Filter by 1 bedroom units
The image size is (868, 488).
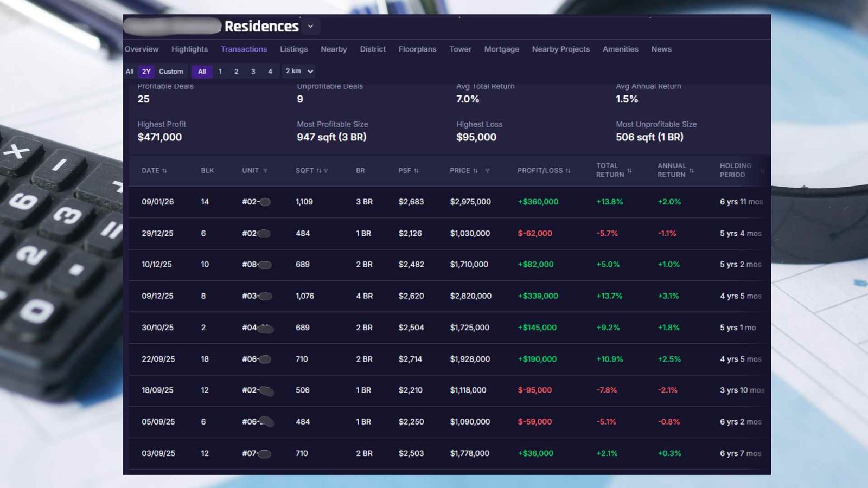(x=220, y=72)
